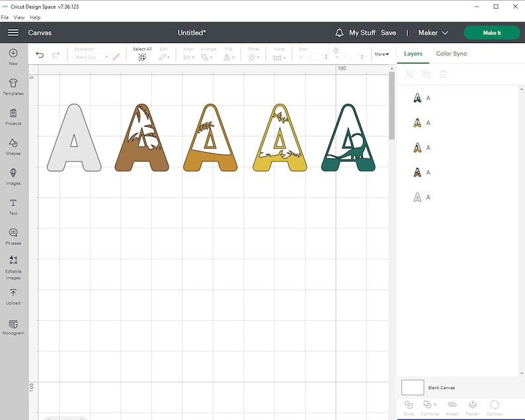Open the Projects panel

point(13,117)
